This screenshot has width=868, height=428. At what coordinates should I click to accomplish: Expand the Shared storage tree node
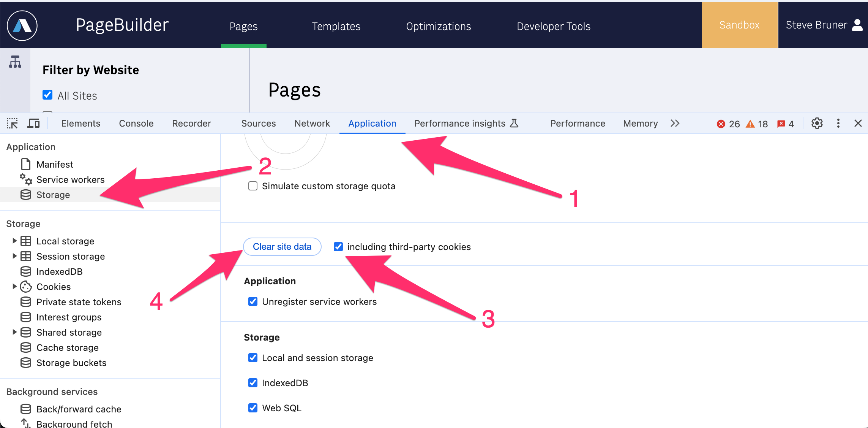pos(14,332)
